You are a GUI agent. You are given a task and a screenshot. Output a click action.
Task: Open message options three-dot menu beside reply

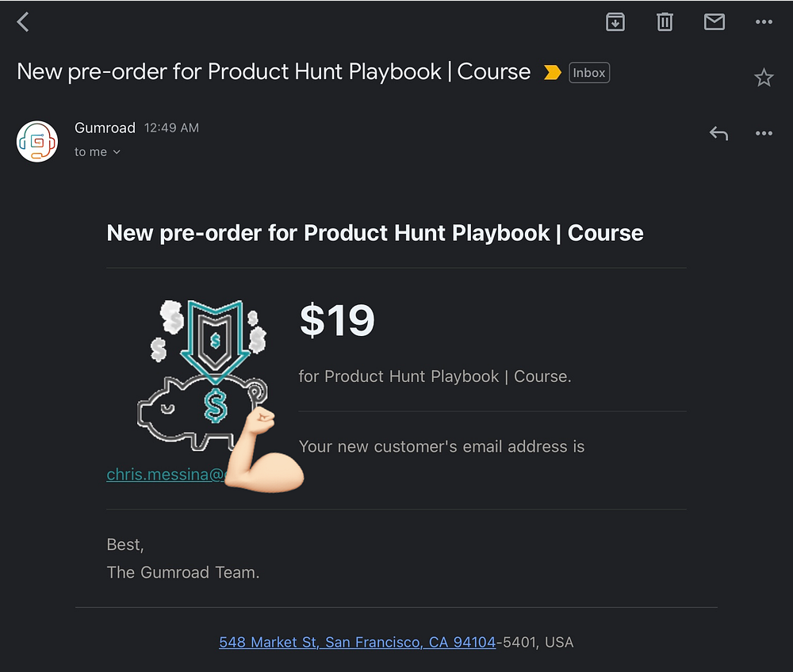(764, 133)
